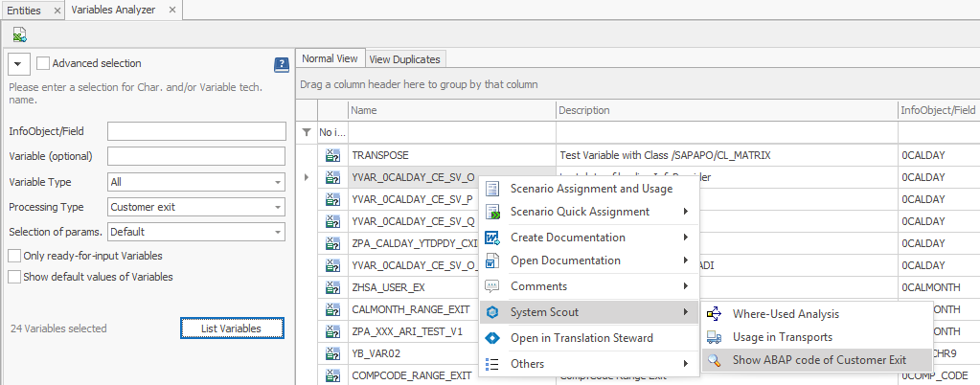Click the InfoObject/Field input box

pyautogui.click(x=196, y=131)
